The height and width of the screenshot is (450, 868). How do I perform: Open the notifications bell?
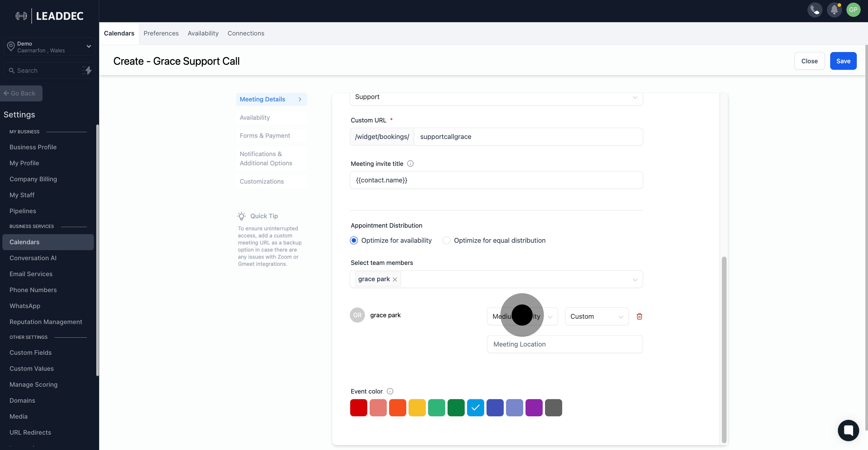tap(834, 10)
